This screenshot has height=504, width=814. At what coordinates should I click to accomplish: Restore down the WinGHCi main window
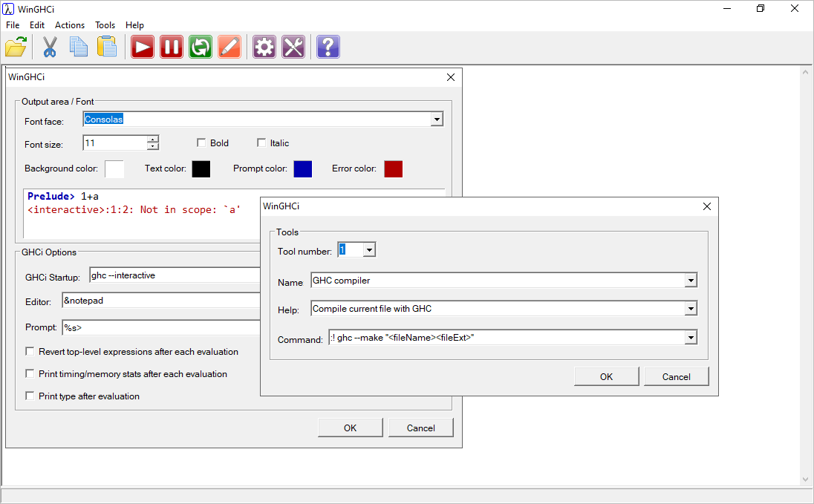click(x=761, y=8)
